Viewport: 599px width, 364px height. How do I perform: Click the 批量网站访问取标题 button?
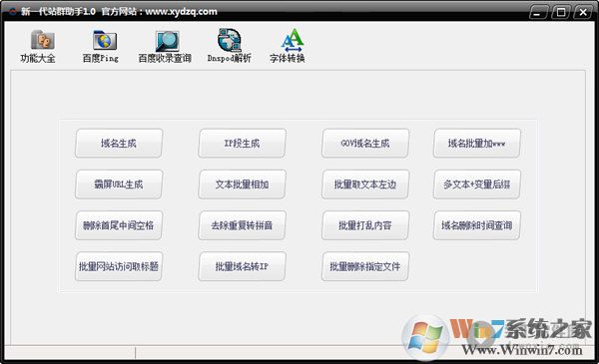119,266
